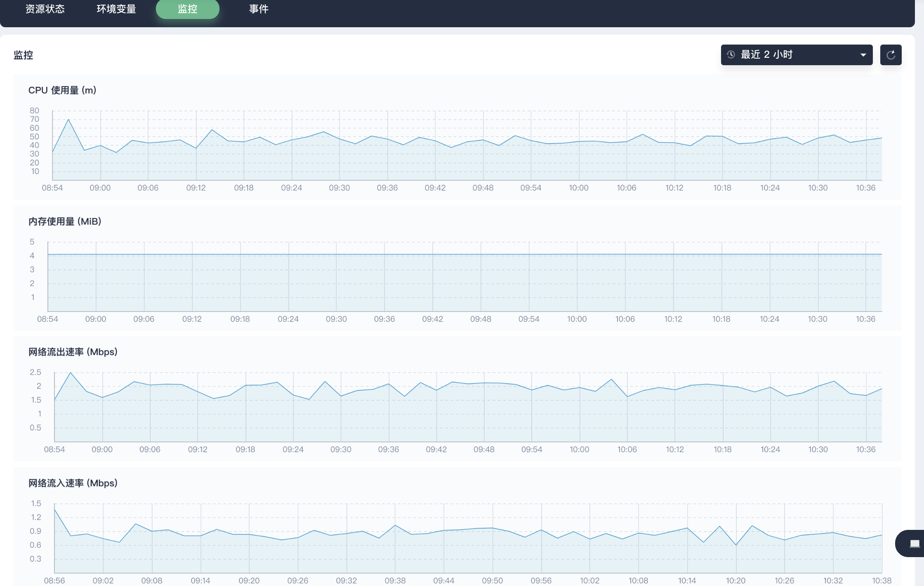Screen dimensions: 924x586
Task: Click the 10:00 label on CPU chart axis
Action: (x=579, y=188)
